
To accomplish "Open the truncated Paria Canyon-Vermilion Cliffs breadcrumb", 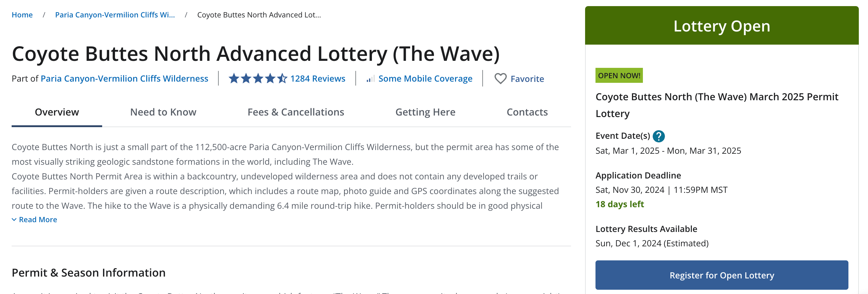I will tap(115, 15).
